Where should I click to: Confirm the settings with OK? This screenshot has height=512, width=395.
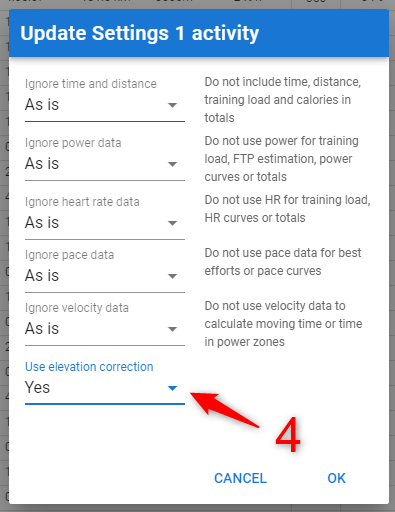tap(336, 478)
